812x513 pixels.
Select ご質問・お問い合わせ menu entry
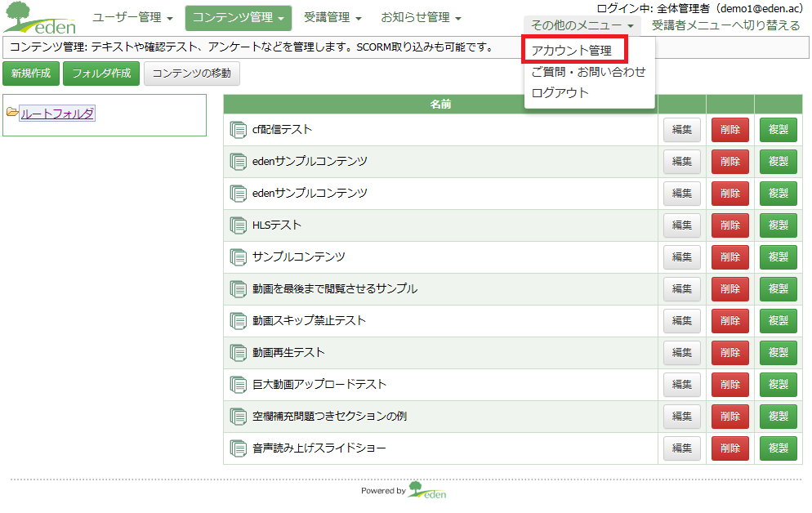pyautogui.click(x=588, y=72)
